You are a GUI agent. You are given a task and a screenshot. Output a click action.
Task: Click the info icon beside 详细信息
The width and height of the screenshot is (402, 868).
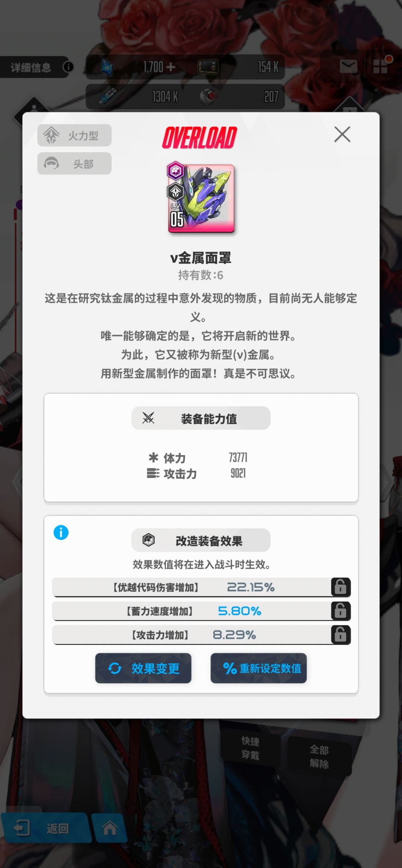pos(68,67)
